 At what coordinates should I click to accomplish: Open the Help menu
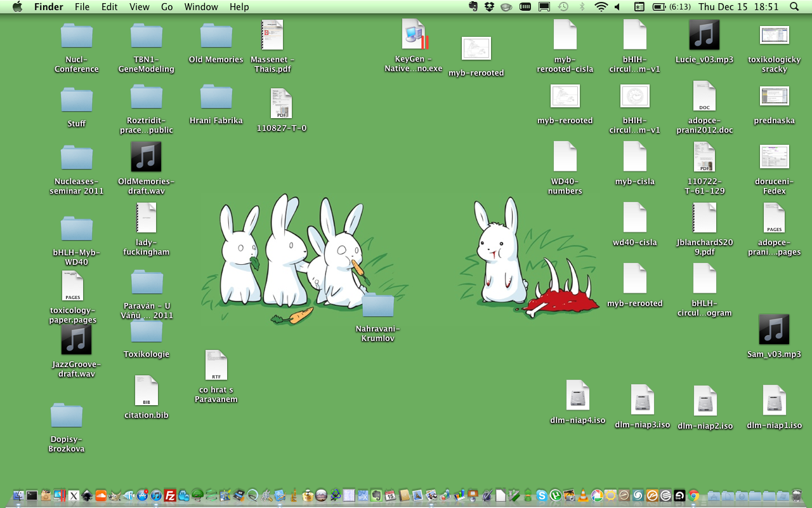(239, 7)
